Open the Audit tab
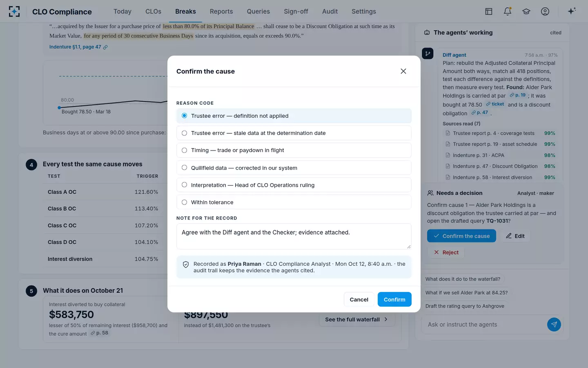 click(x=330, y=11)
